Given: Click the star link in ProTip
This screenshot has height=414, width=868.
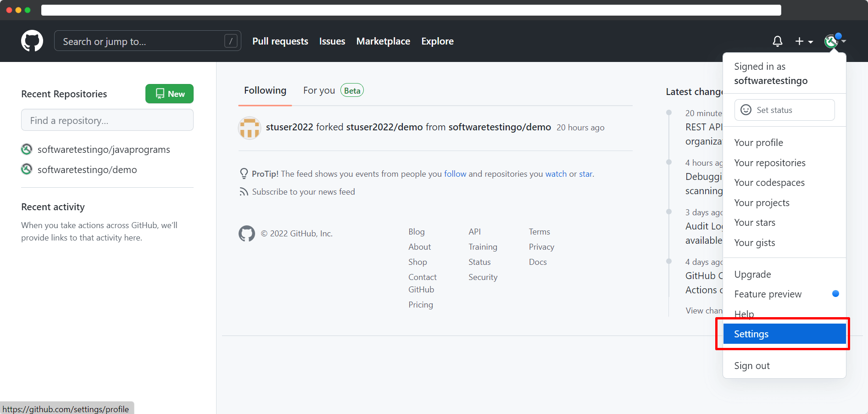Looking at the screenshot, I should point(585,174).
